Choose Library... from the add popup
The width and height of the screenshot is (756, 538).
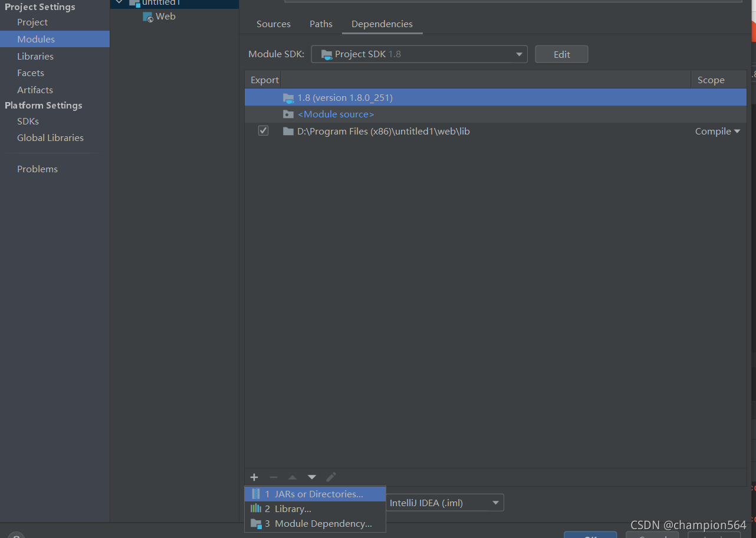click(315, 509)
